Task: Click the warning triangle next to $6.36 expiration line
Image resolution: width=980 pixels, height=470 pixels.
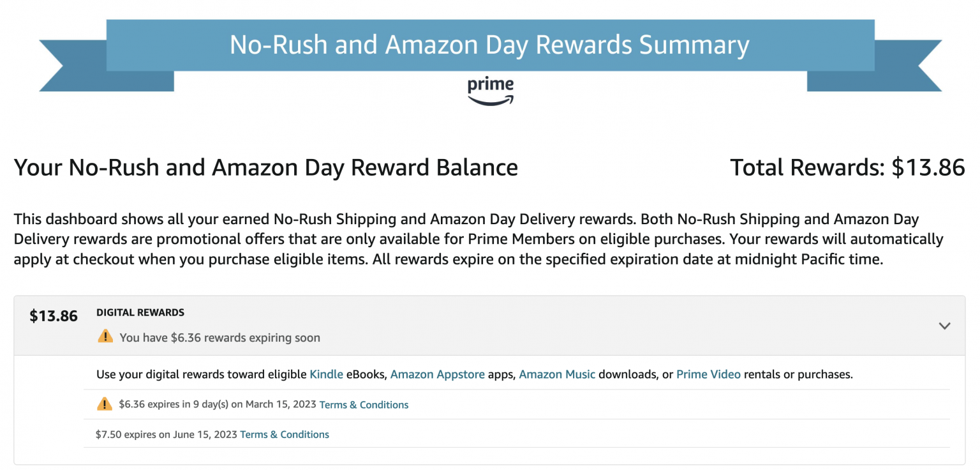Action: coord(105,404)
